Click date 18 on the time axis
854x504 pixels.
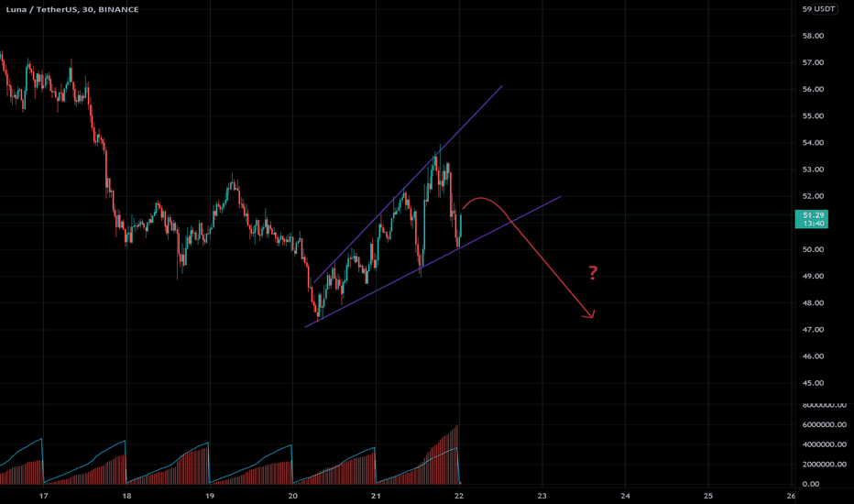[126, 496]
